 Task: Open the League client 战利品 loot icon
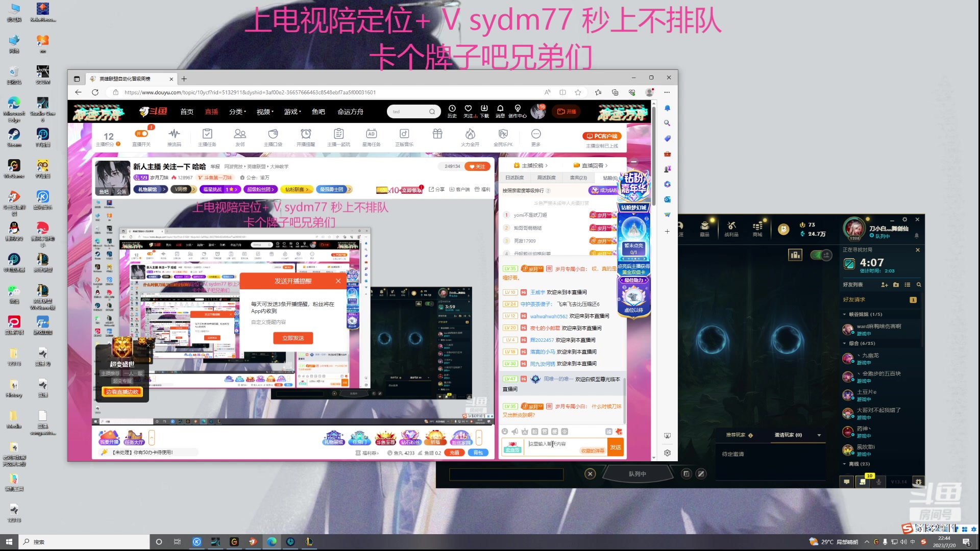[731, 229]
